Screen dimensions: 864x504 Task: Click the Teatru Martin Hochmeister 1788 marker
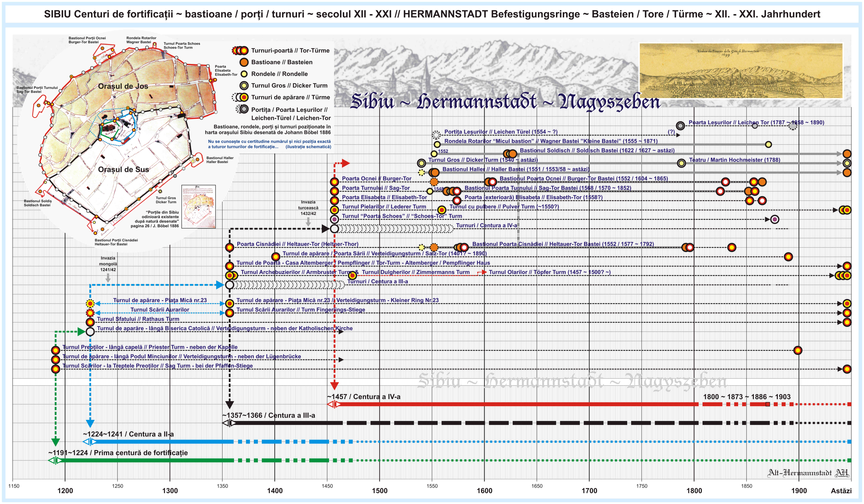tap(682, 163)
